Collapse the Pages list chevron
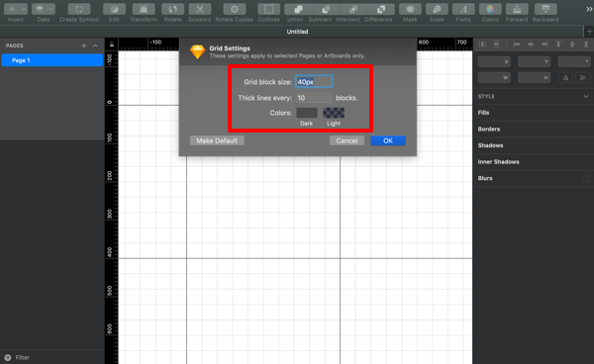The width and height of the screenshot is (594, 364). (x=95, y=45)
